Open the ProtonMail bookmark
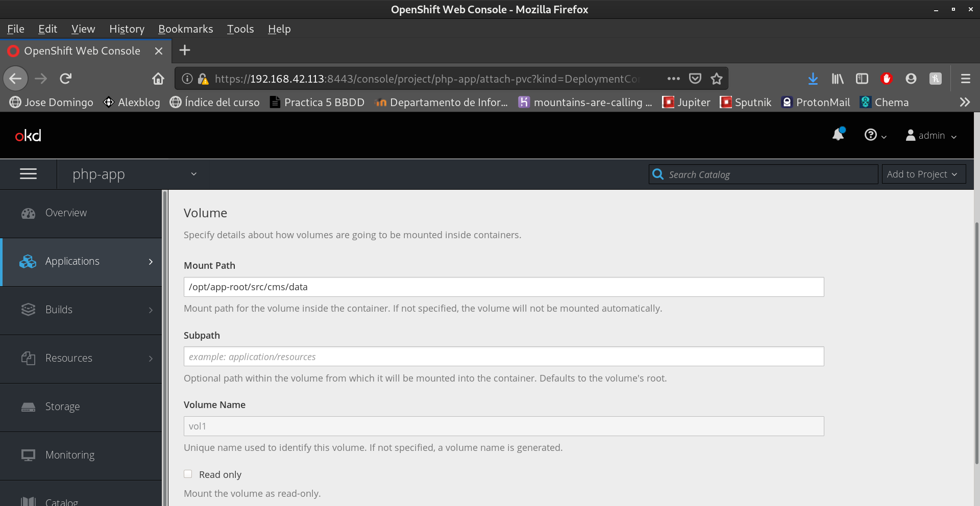Viewport: 980px width, 506px height. (816, 103)
